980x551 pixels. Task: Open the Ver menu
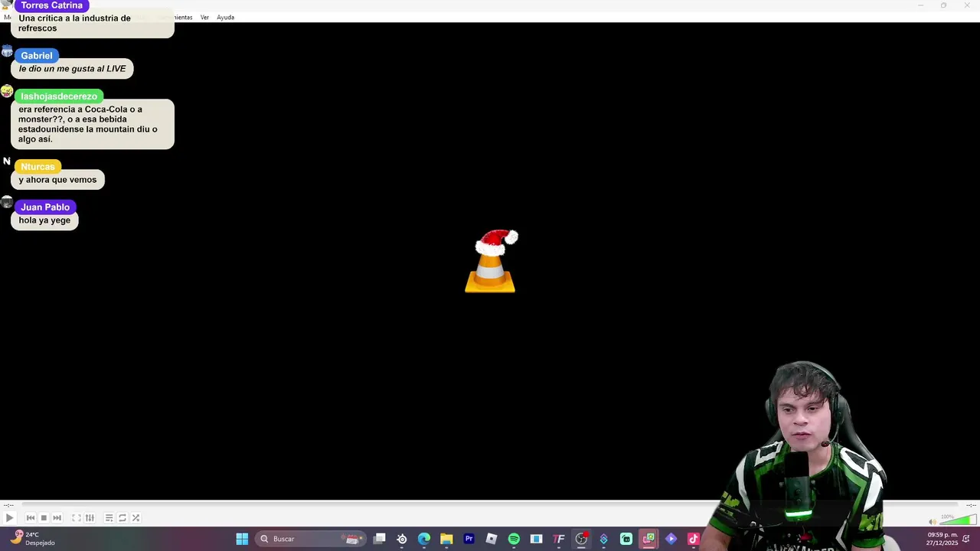point(204,17)
